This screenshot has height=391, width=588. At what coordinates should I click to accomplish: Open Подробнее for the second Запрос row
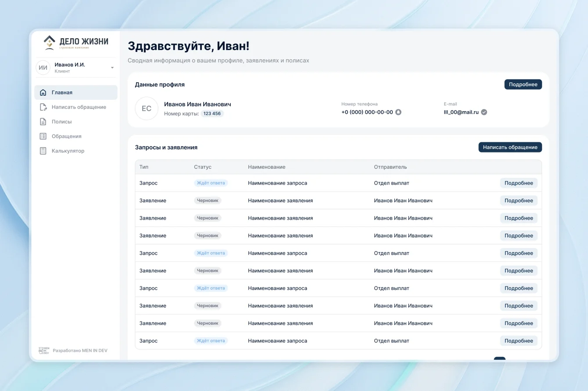(519, 253)
